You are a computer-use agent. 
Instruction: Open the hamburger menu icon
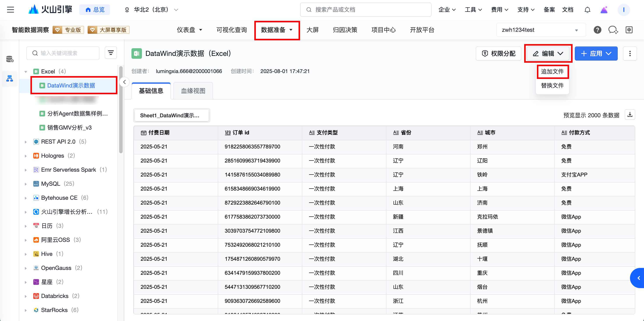pos(11,10)
